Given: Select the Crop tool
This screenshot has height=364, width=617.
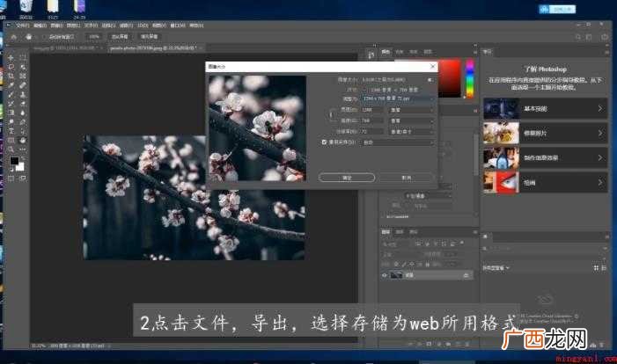Looking at the screenshot, I should click(11, 76).
